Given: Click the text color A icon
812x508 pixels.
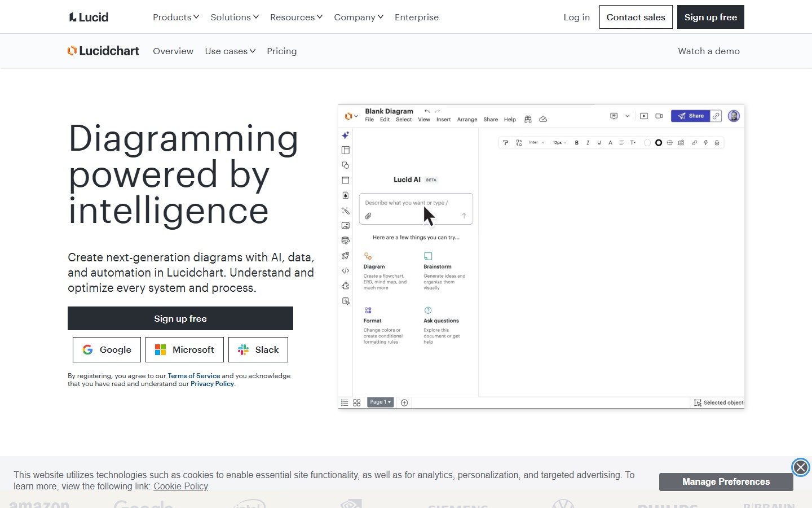Looking at the screenshot, I should tap(610, 143).
